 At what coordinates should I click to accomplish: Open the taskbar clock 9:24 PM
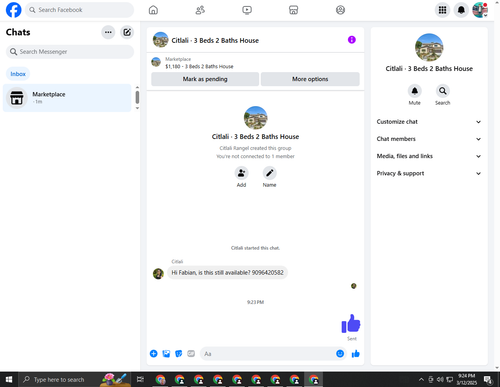coord(466,379)
